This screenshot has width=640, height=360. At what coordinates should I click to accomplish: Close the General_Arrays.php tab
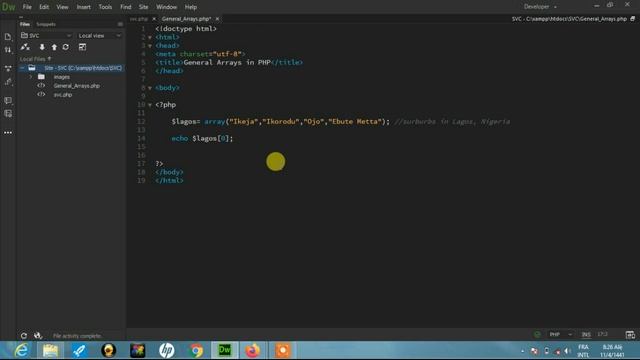[217, 19]
